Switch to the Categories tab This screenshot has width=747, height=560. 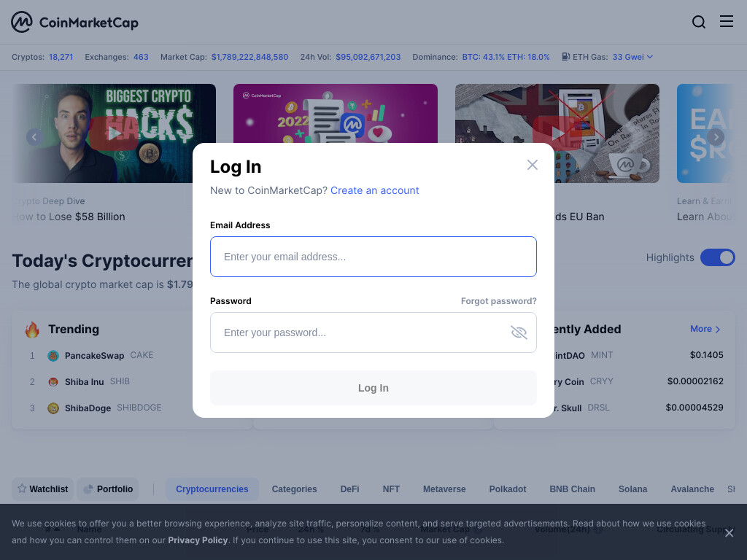click(294, 489)
